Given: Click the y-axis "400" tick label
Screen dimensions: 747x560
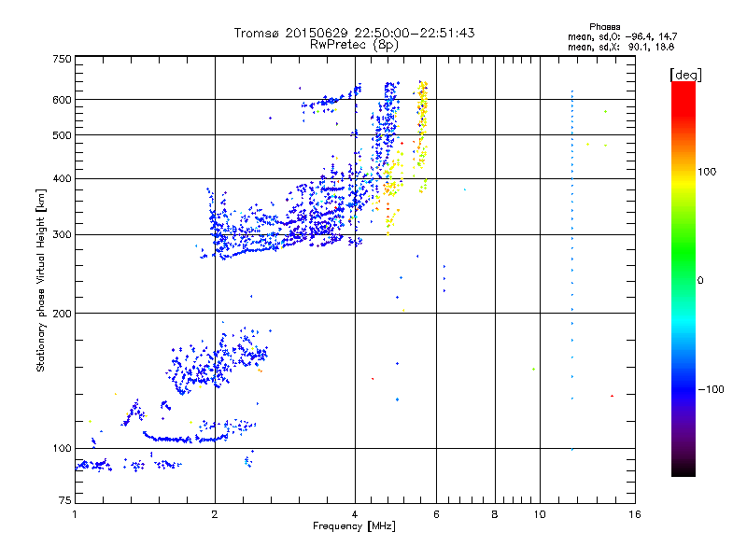Looking at the screenshot, I should click(62, 179).
